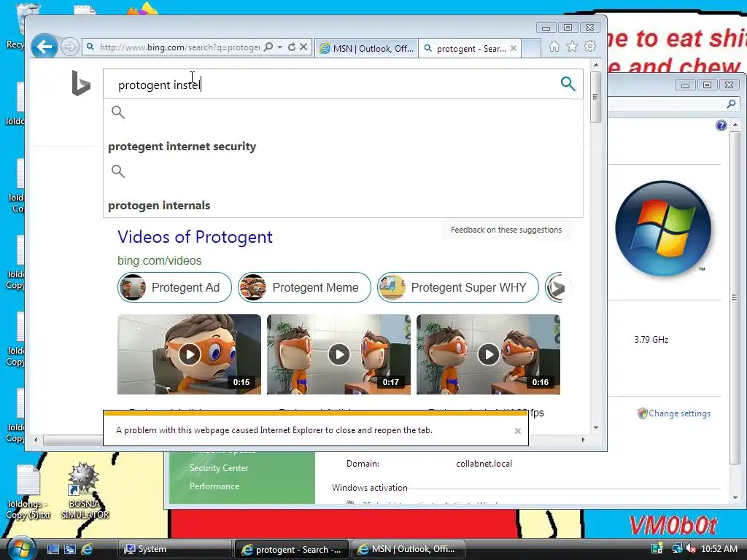Submit search with the Bing magnifier button

coord(568,84)
